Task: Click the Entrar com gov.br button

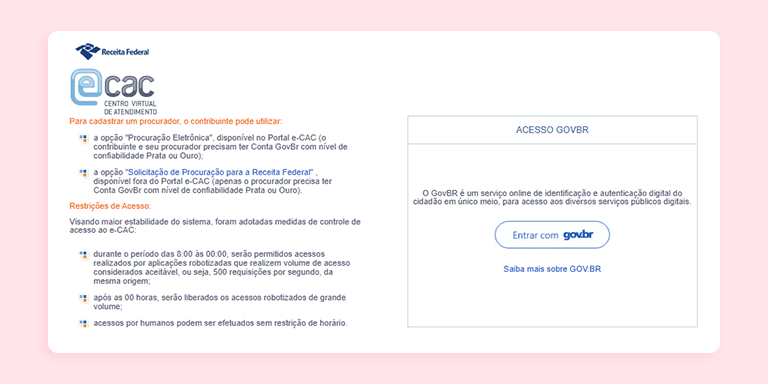Action: pyautogui.click(x=552, y=235)
